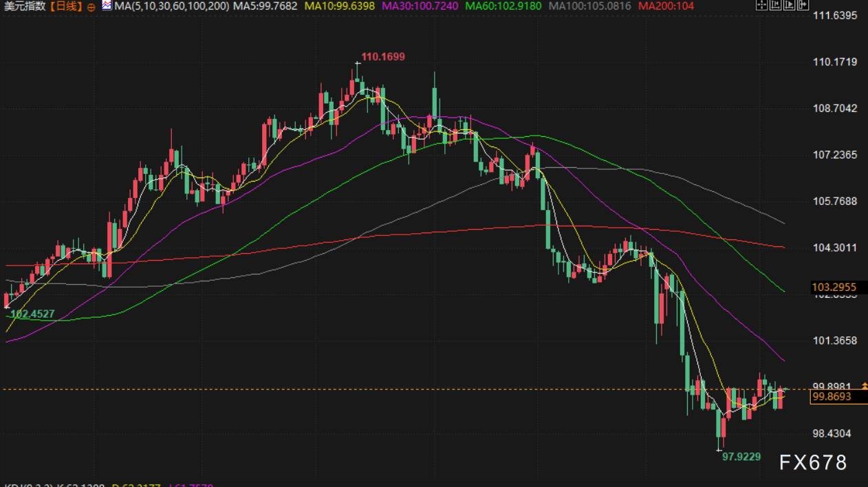The height and width of the screenshot is (487, 868).
Task: Toggle the MA5 line label
Action: pos(265,6)
